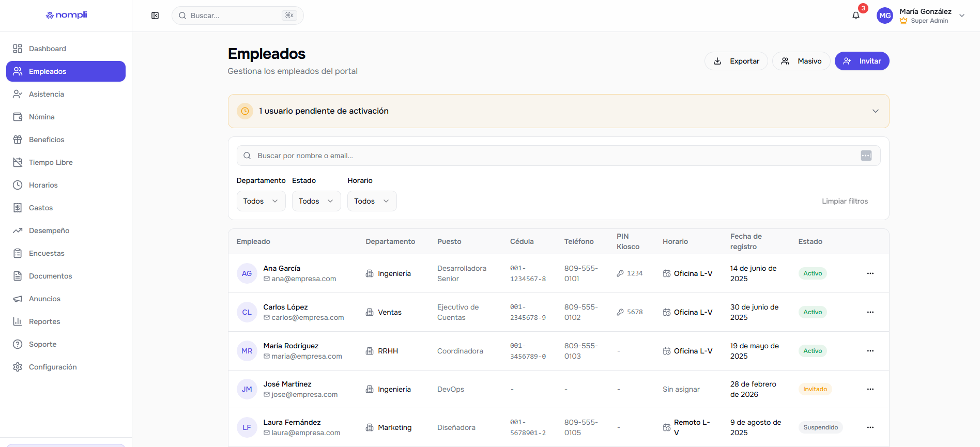Screen dimensions: 980x447
Task: Click the Invitar button
Action: pyautogui.click(x=862, y=61)
